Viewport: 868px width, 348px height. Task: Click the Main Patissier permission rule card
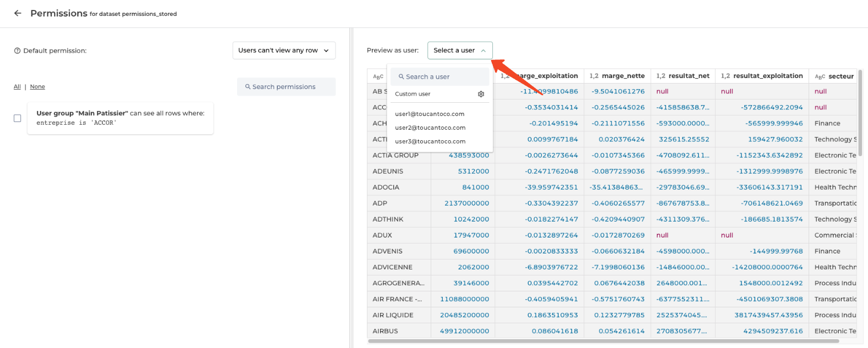[x=120, y=118]
